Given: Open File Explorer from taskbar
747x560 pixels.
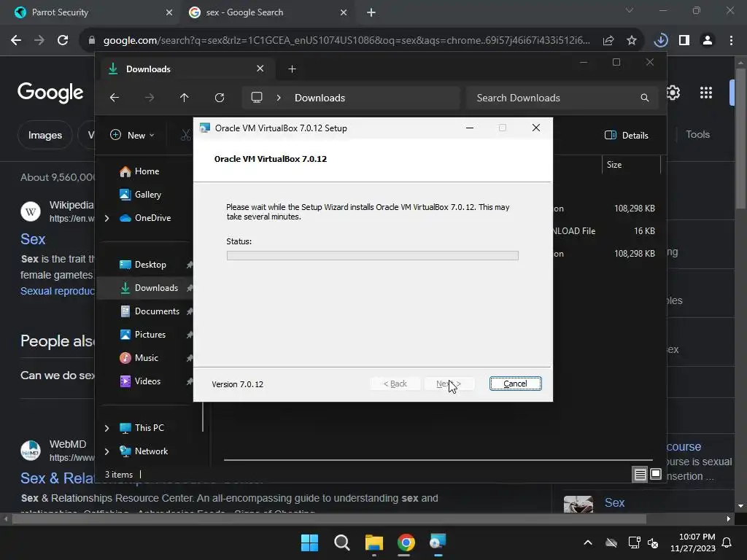Looking at the screenshot, I should (374, 542).
